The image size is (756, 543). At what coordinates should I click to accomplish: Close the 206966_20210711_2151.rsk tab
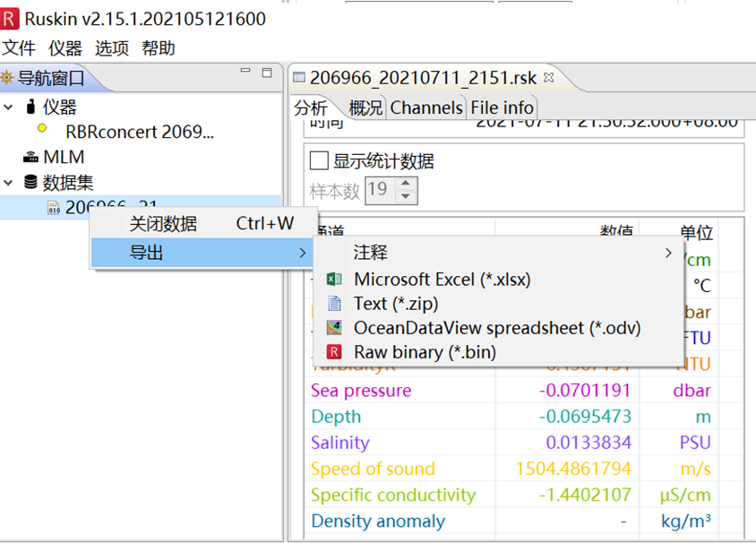point(549,78)
